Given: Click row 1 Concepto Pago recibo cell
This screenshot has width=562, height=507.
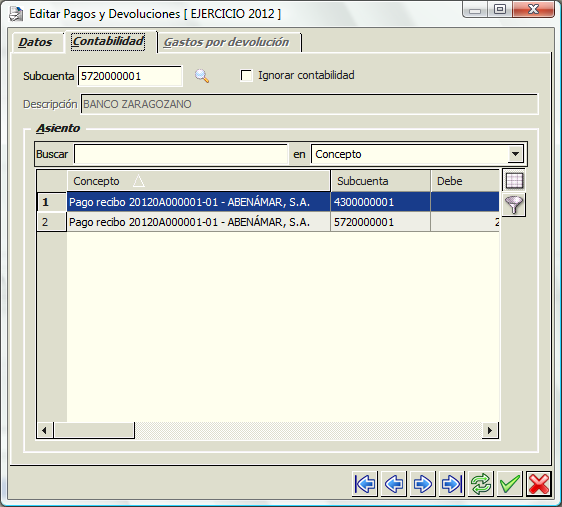Looking at the screenshot, I should (199, 202).
